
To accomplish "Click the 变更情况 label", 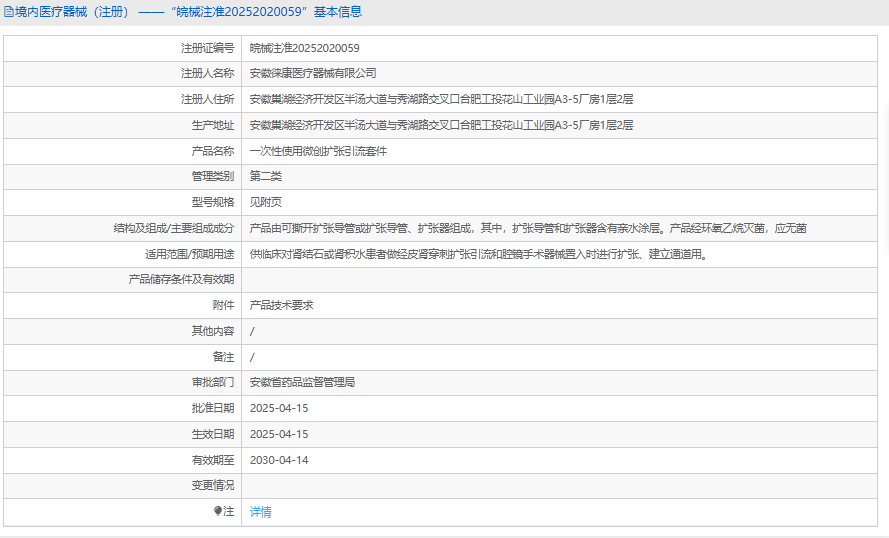I will click(213, 485).
